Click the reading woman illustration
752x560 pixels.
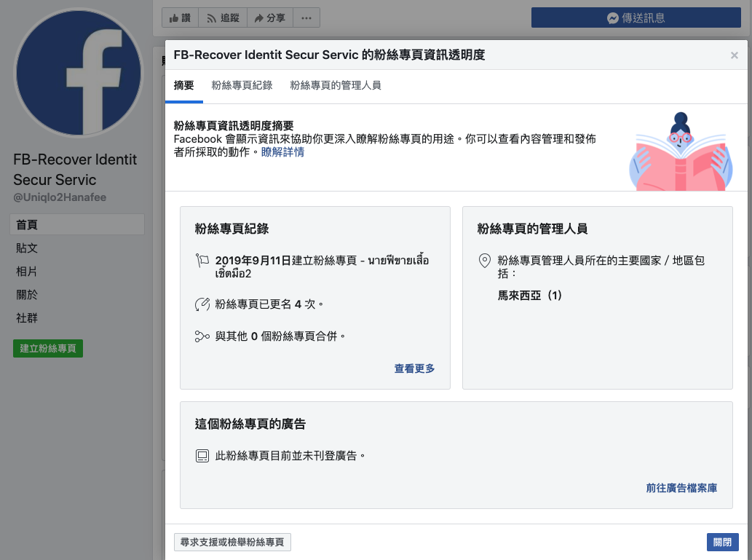click(x=681, y=151)
